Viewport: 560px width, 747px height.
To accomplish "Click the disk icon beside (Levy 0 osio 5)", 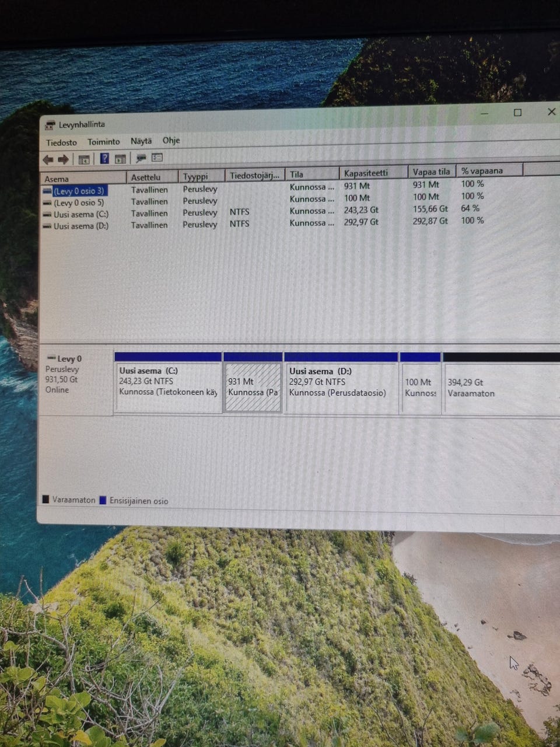I will (47, 203).
